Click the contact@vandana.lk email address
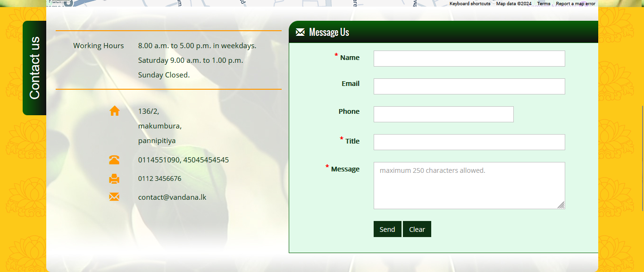Image resolution: width=644 pixels, height=272 pixels. tap(172, 197)
